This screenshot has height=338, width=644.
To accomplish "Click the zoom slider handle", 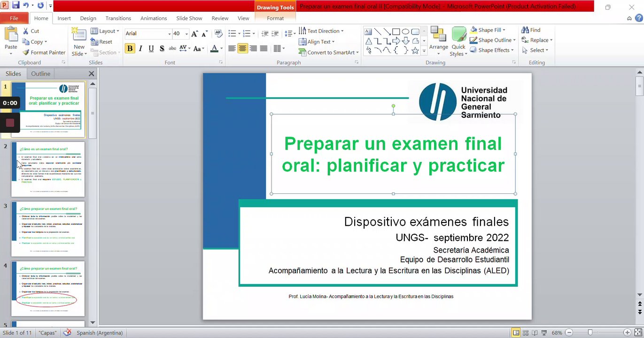I will (x=590, y=332).
